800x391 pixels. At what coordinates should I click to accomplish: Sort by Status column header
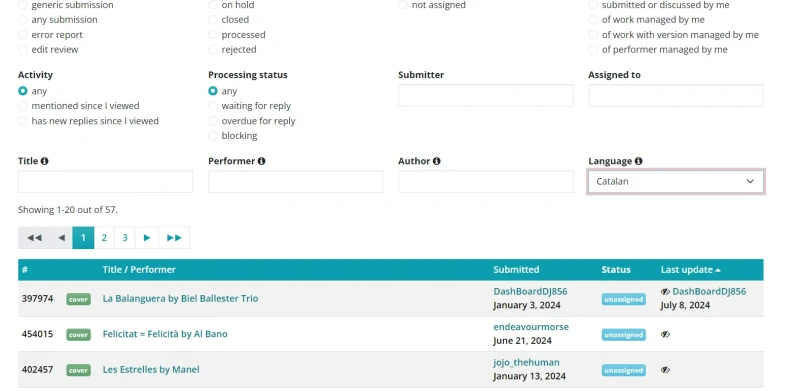(x=616, y=270)
